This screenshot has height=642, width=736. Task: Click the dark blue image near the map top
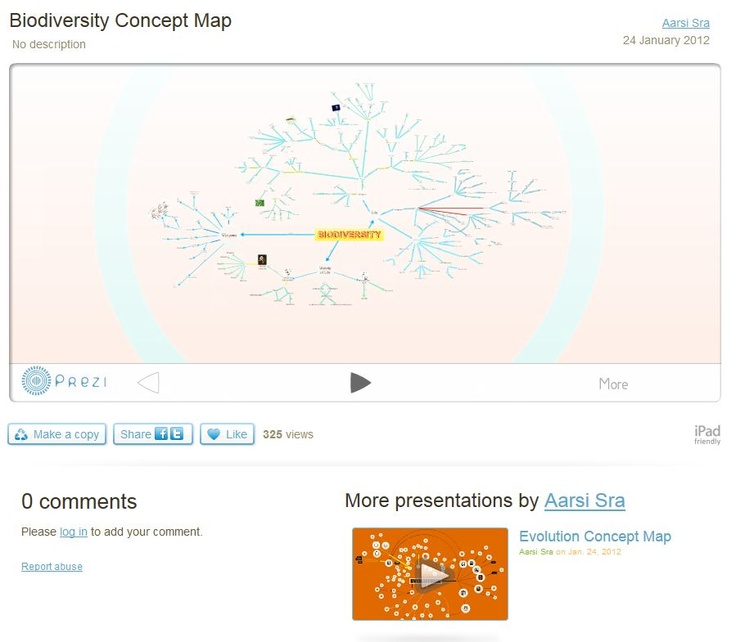[x=336, y=107]
